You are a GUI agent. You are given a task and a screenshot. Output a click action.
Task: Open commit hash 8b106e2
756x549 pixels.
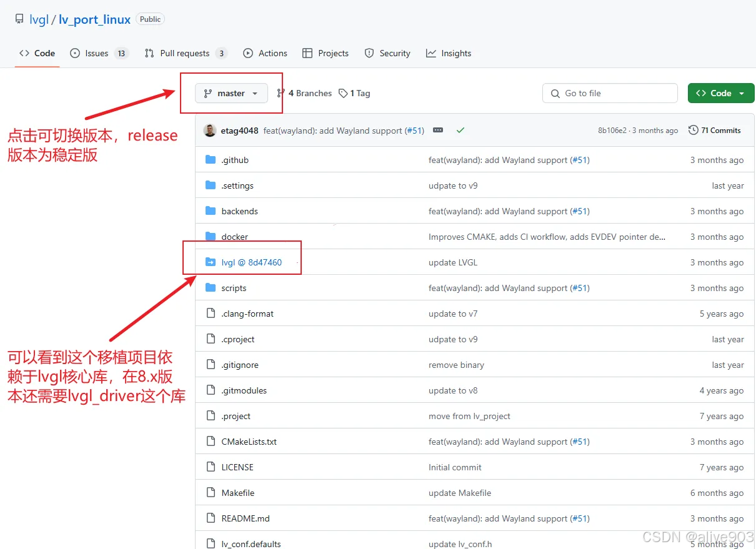click(x=612, y=131)
